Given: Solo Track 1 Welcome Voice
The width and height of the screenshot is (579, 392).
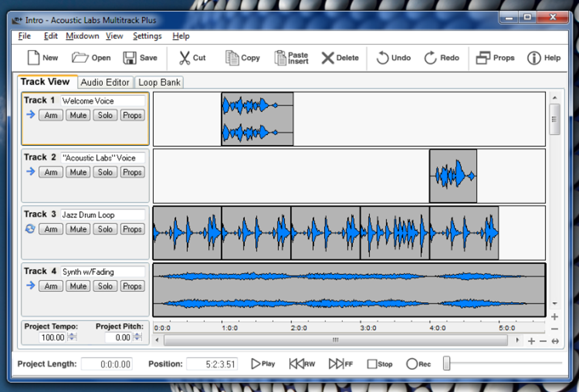Looking at the screenshot, I should tap(105, 115).
